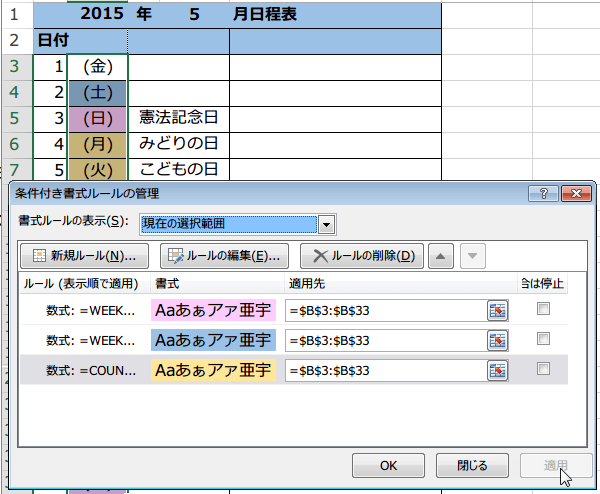This screenshot has width=600, height=494.
Task: Click range selector icon for blue rule
Action: coord(498,341)
